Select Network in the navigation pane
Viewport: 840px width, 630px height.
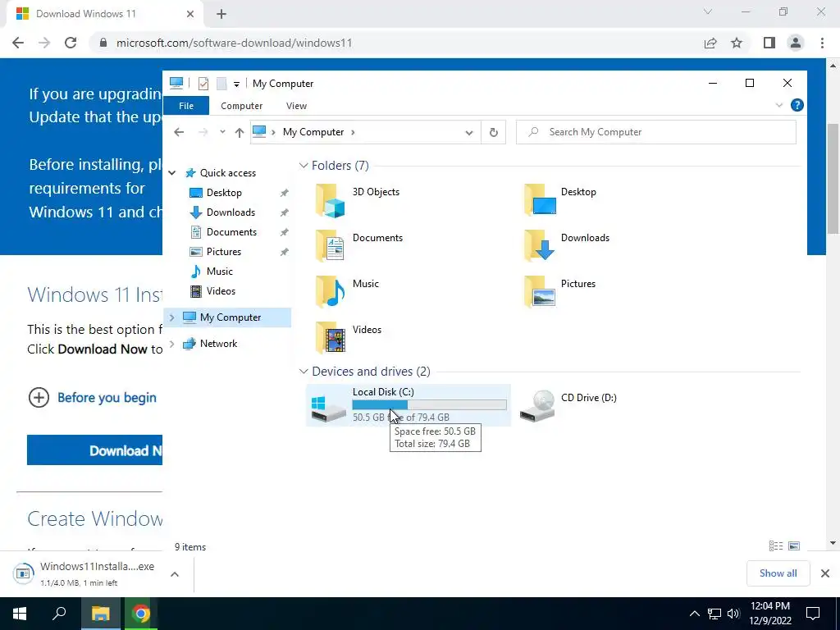(x=218, y=344)
